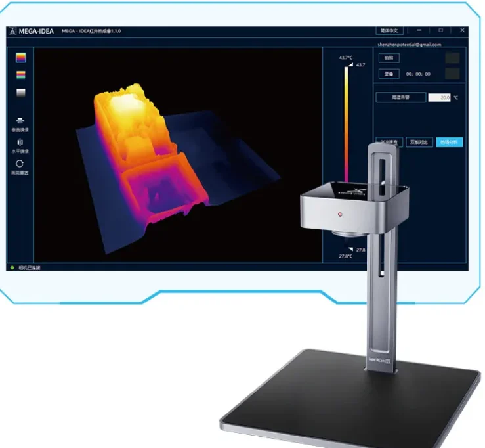
Task: Click the high temperature alarm button
Action: click(400, 97)
